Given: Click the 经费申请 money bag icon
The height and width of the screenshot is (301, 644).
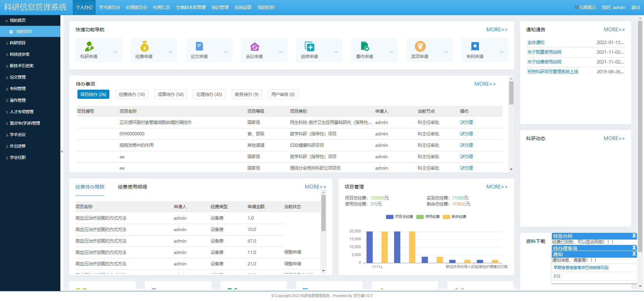Looking at the screenshot, I should tap(145, 46).
